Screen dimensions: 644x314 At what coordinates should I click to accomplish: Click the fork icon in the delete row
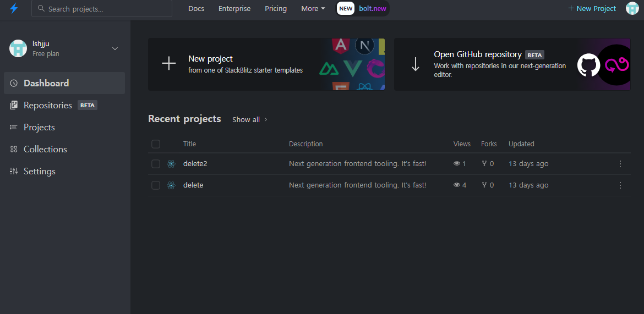tap(484, 185)
